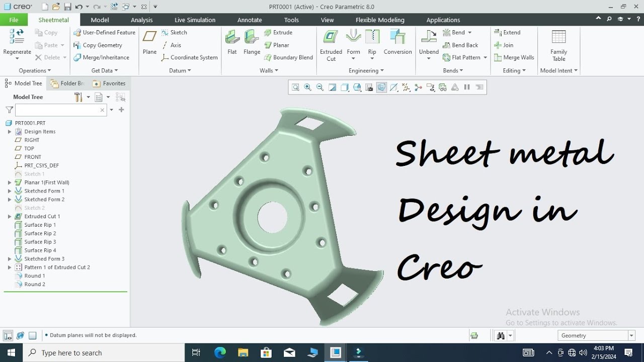Expand the Design Items tree node
This screenshot has width=644, height=362.
point(10,132)
